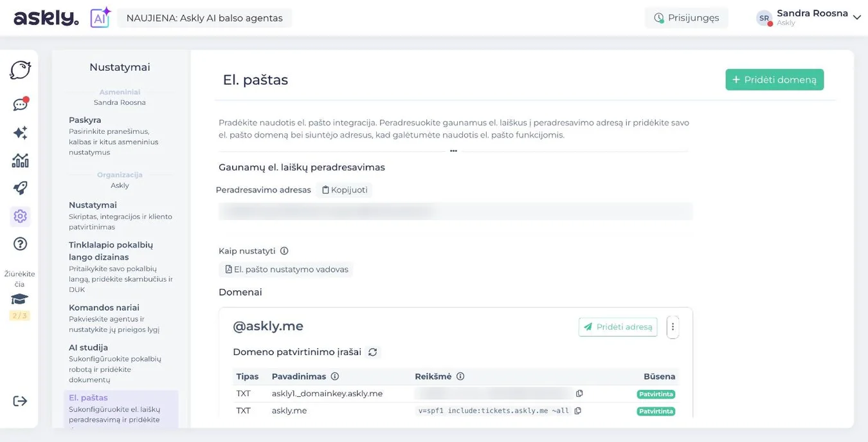Open the statistics chart sidebar icon

tap(20, 160)
